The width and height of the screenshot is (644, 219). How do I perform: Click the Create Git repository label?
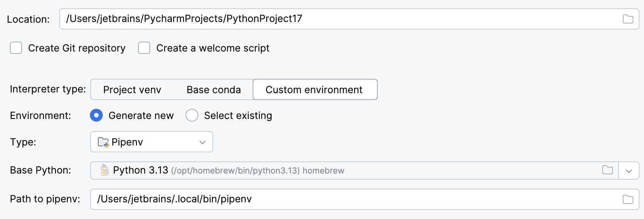click(x=77, y=48)
